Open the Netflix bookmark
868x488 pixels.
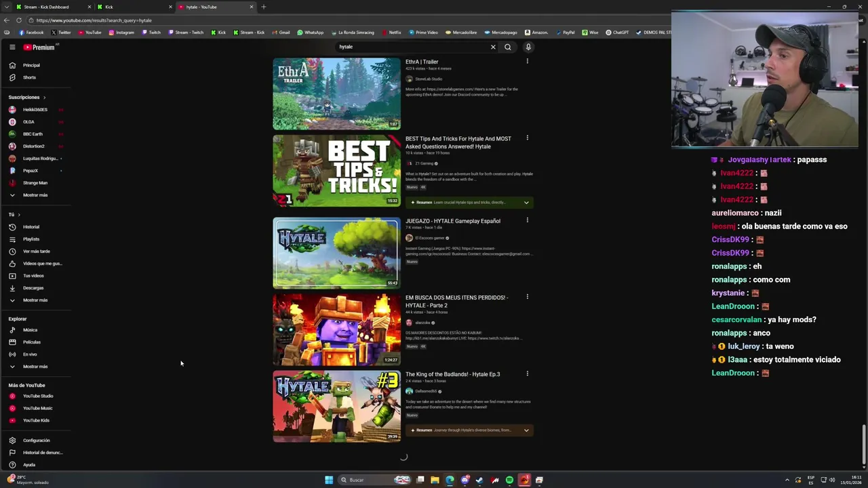[x=391, y=33]
